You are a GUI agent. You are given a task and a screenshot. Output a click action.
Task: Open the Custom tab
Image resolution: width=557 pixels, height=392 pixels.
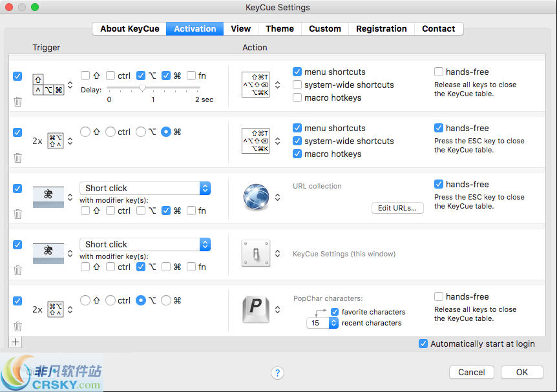coord(325,29)
